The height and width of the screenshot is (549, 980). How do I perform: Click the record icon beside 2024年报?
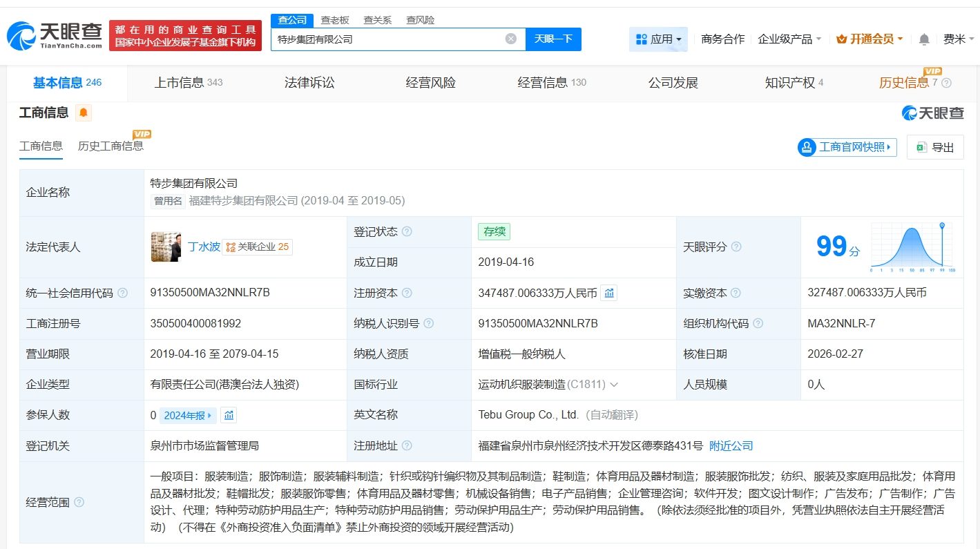(229, 415)
